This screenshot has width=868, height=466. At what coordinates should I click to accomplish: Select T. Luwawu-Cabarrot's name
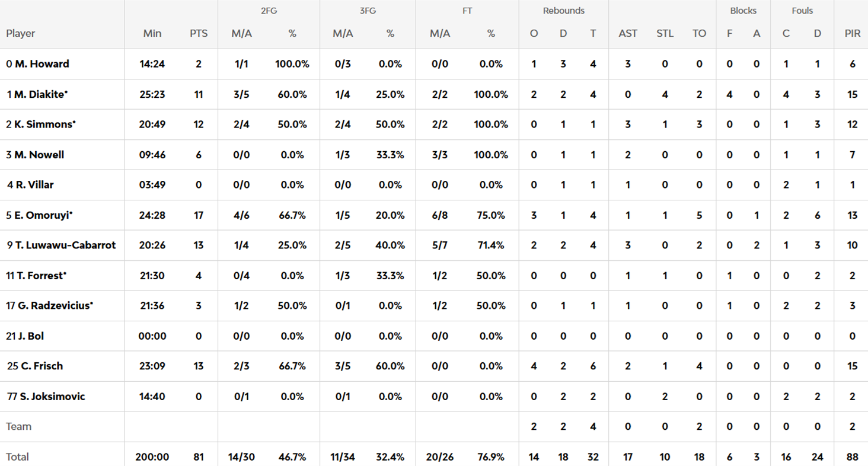[x=65, y=245]
